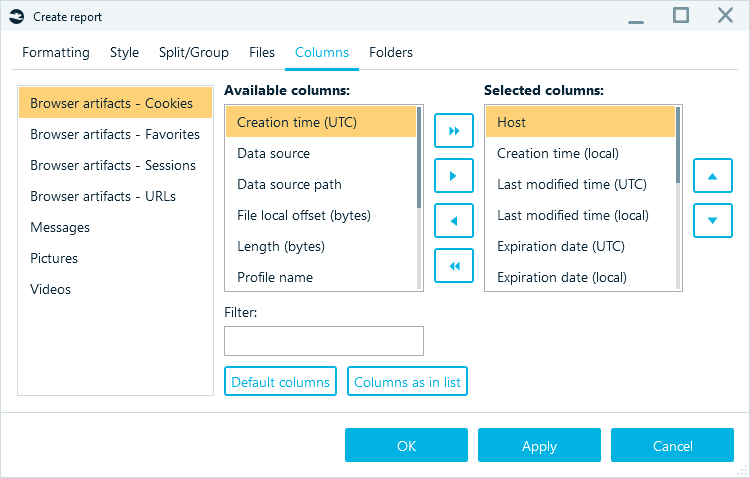Click the Cancel button
750x478 pixels.
[x=672, y=445]
